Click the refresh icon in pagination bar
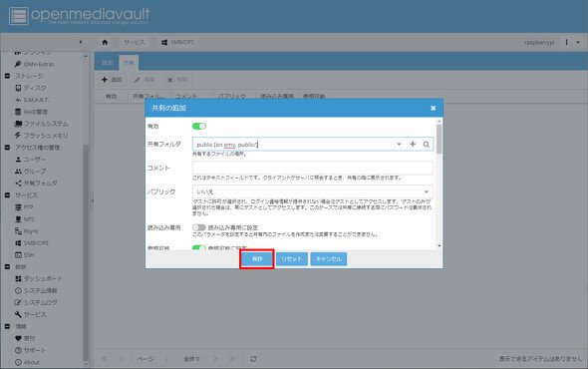588x369 pixels. 253,359
